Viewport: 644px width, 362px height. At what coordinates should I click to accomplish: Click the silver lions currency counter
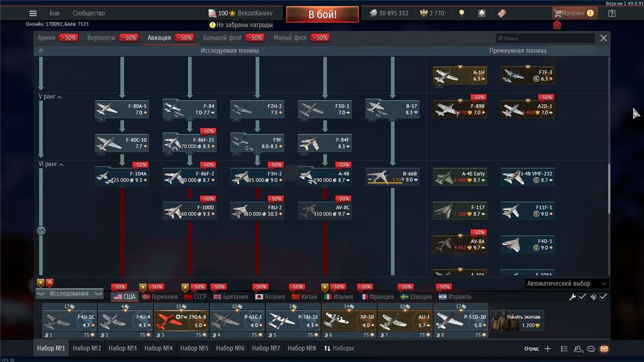387,12
